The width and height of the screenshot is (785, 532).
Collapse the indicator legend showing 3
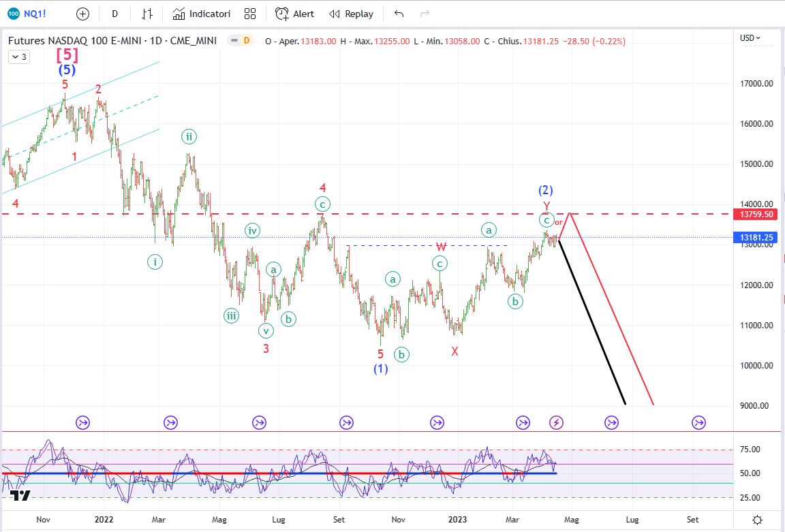coord(19,57)
